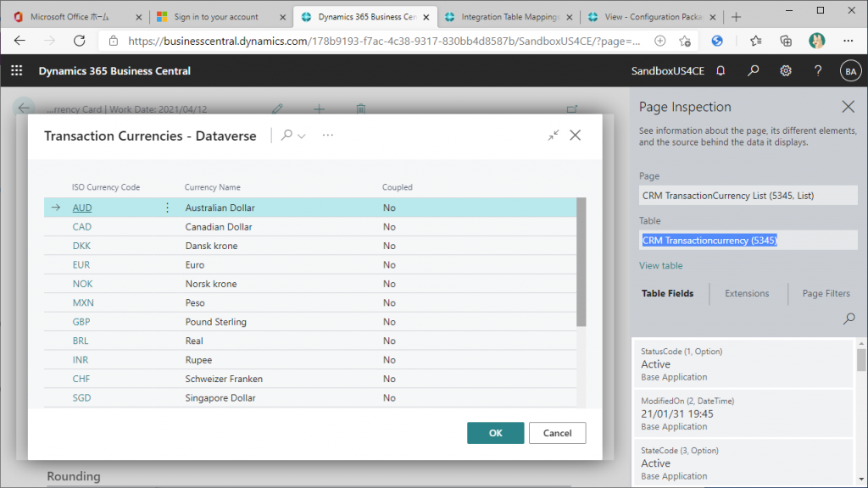This screenshot has width=868, height=488.
Task: Select the NOK currency code
Action: pos(82,284)
